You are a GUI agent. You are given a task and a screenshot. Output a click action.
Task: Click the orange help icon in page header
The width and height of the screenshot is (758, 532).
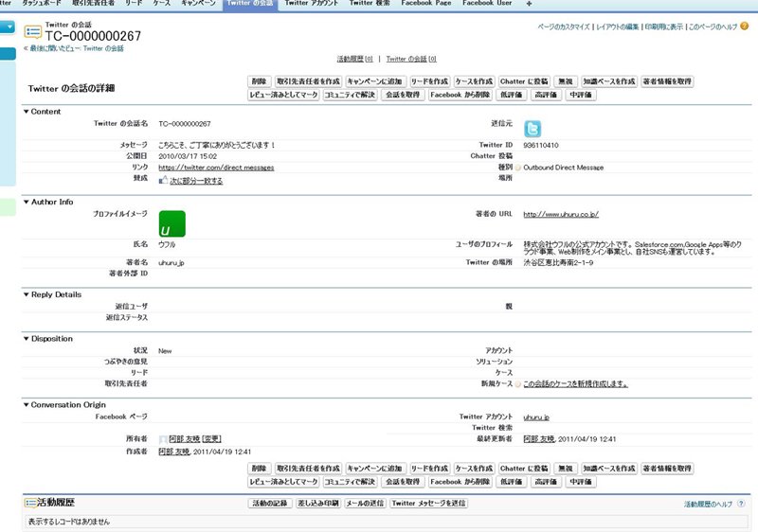(745, 27)
